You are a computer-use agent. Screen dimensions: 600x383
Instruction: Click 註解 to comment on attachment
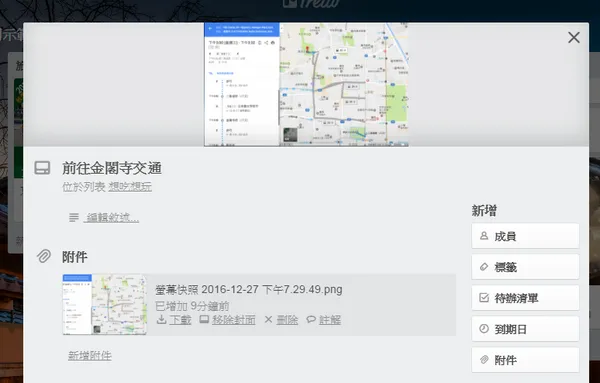click(x=330, y=319)
